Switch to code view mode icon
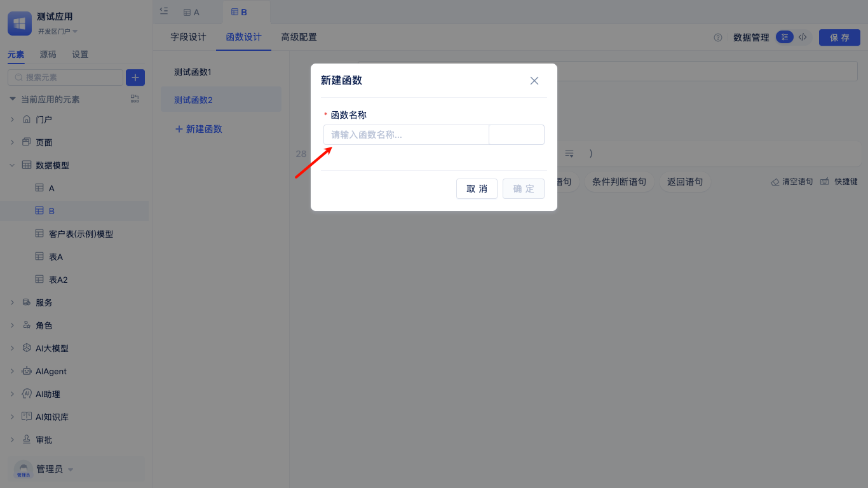This screenshot has height=488, width=868. tap(803, 37)
